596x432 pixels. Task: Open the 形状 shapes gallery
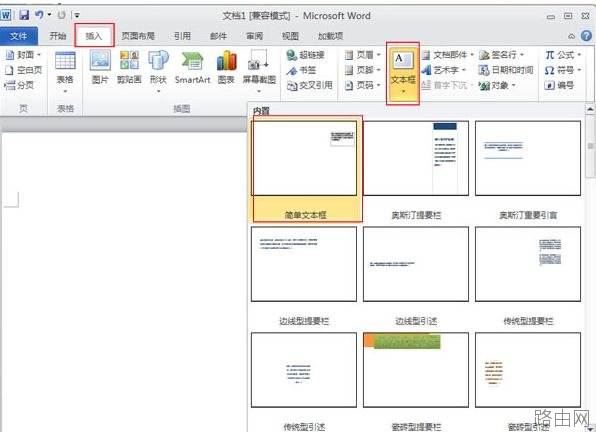click(158, 71)
